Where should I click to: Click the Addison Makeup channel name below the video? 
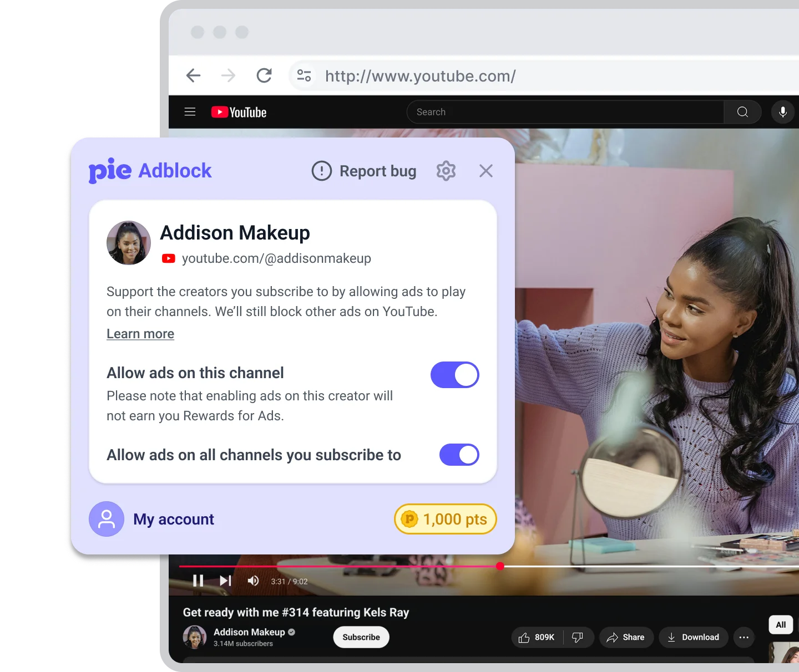coord(249,632)
